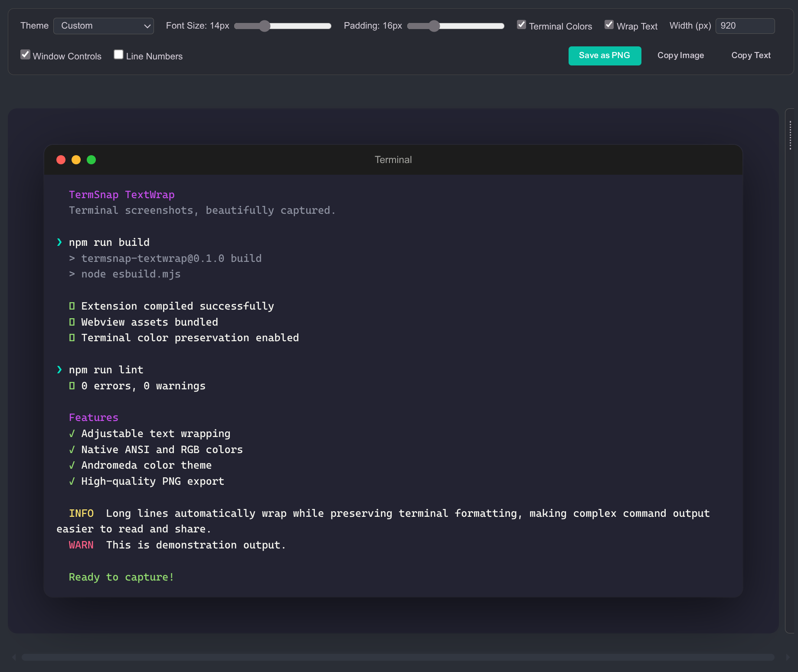Click the Width (px) input field
The width and height of the screenshot is (798, 672).
(x=745, y=26)
